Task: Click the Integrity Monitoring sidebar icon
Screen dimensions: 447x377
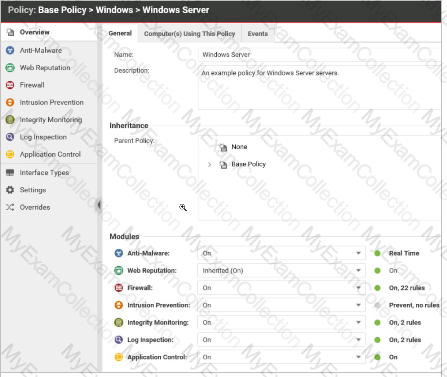Action: pyautogui.click(x=10, y=120)
